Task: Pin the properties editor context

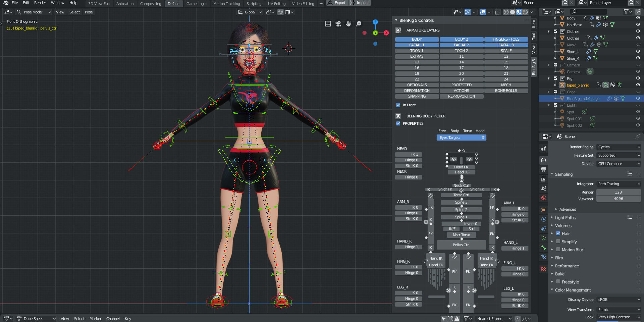Action: tap(638, 137)
